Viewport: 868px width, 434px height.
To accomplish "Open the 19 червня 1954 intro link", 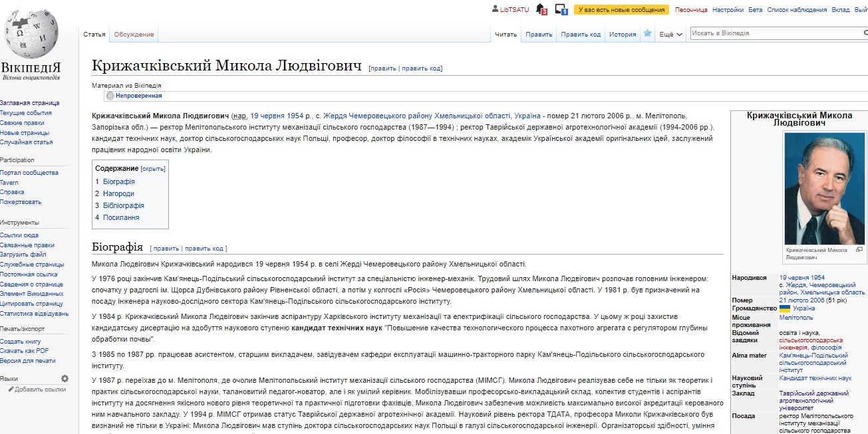I will point(277,116).
